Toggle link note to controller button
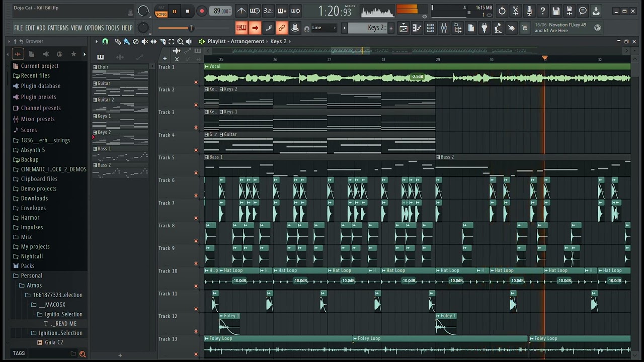 (282, 28)
